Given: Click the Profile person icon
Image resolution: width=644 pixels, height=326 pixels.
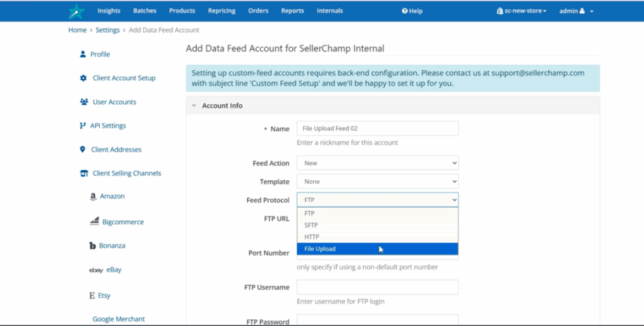Looking at the screenshot, I should [x=83, y=54].
